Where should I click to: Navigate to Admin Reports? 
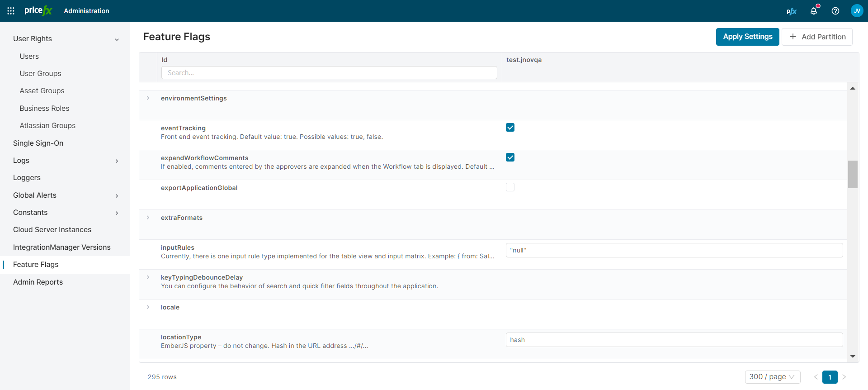(x=38, y=282)
